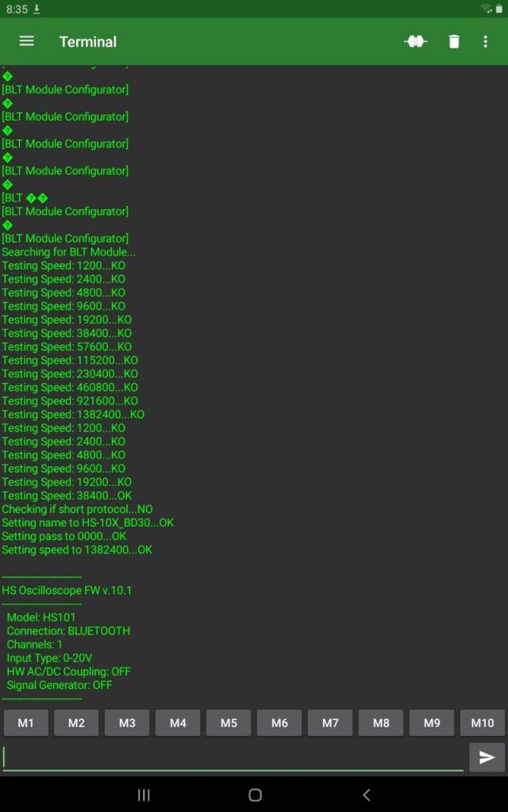The image size is (508, 812).
Task: Select macro button M4
Action: click(178, 723)
